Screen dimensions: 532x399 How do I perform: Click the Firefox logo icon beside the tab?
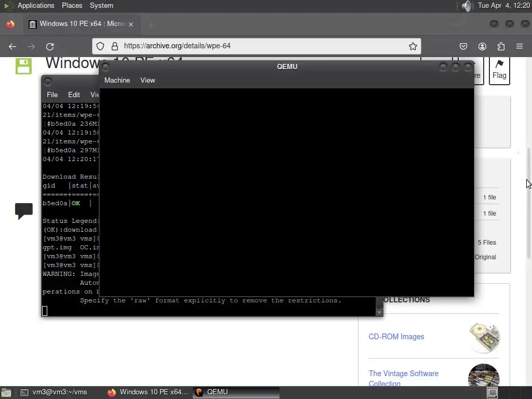(10, 24)
